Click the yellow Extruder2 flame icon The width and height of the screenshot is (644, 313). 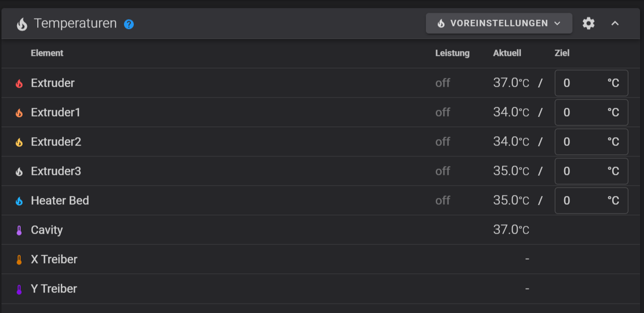click(19, 142)
